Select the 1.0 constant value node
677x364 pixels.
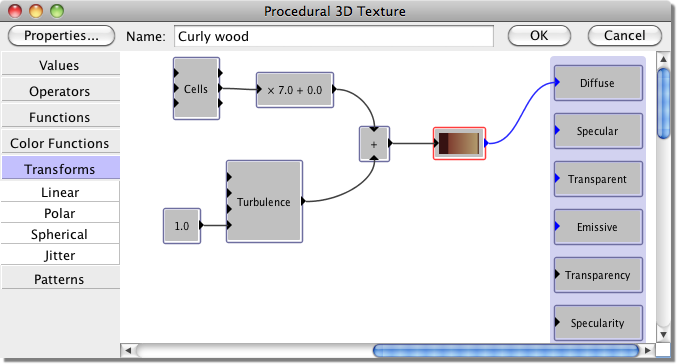(x=182, y=226)
